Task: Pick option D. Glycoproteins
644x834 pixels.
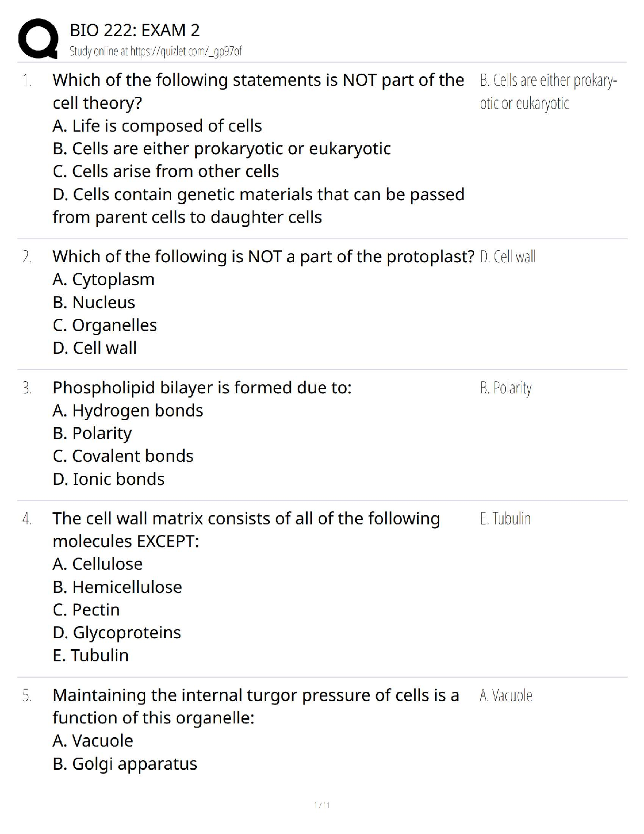Action: (x=117, y=633)
